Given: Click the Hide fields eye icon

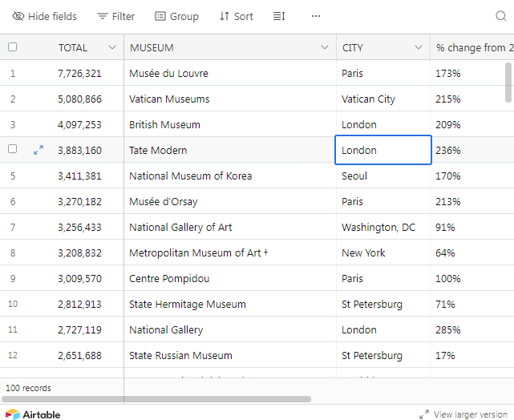Looking at the screenshot, I should coord(18,16).
